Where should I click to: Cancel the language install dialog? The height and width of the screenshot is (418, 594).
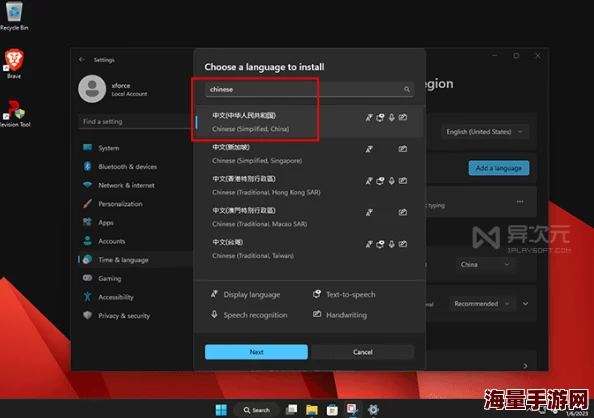tap(363, 352)
